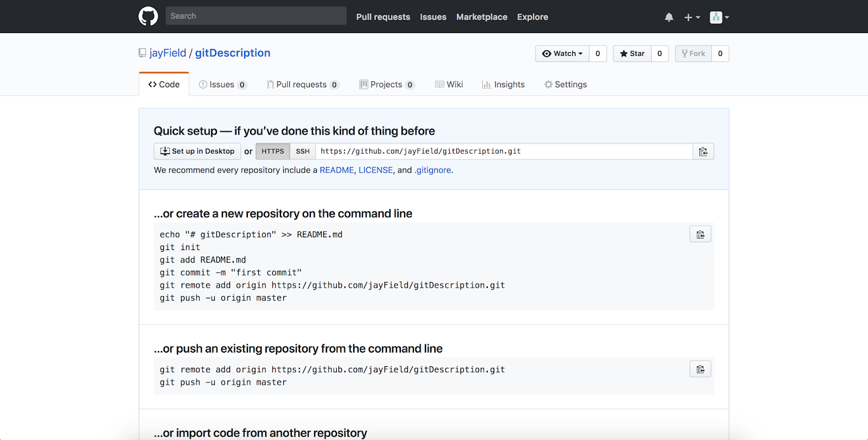This screenshot has height=440, width=868.
Task: Click the fork count next to Fork
Action: [x=720, y=54]
